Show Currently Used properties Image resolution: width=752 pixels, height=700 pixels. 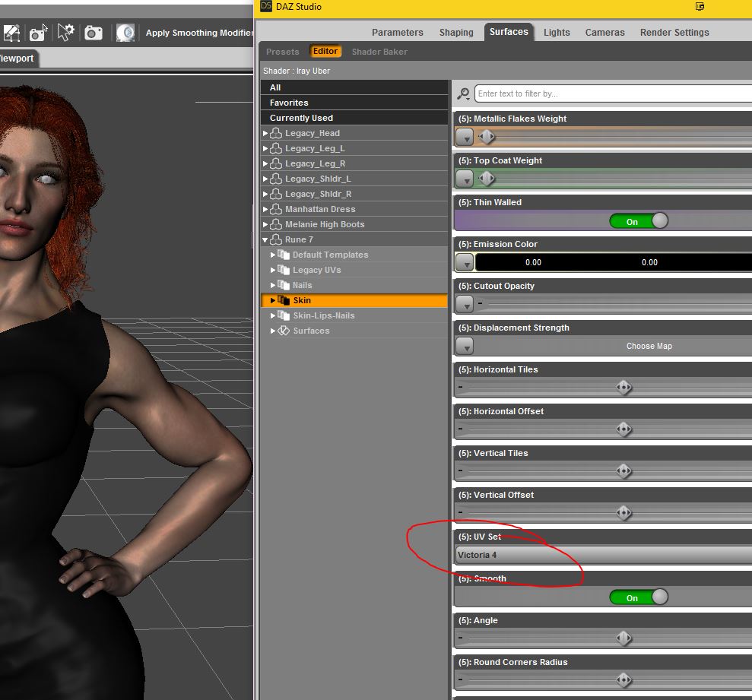(x=354, y=118)
